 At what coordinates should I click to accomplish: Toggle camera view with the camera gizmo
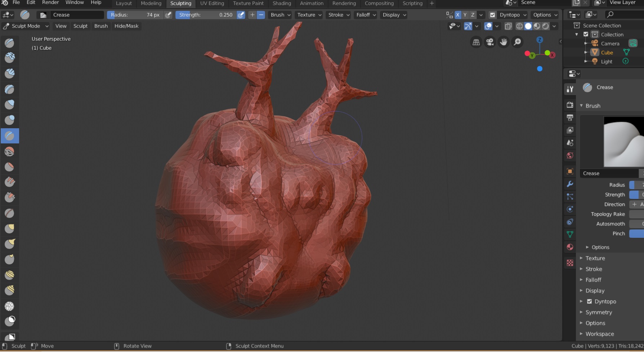[x=490, y=42]
